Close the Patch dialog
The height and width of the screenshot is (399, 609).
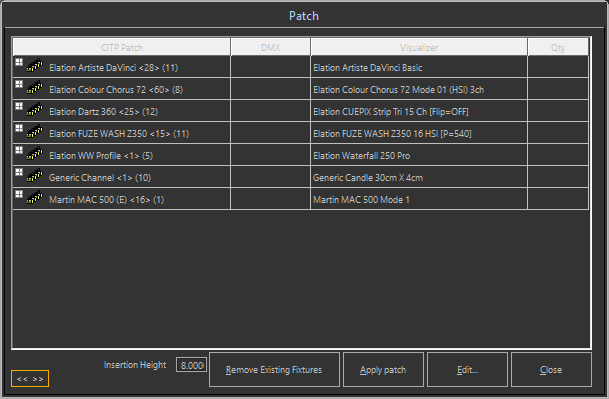[x=551, y=369]
